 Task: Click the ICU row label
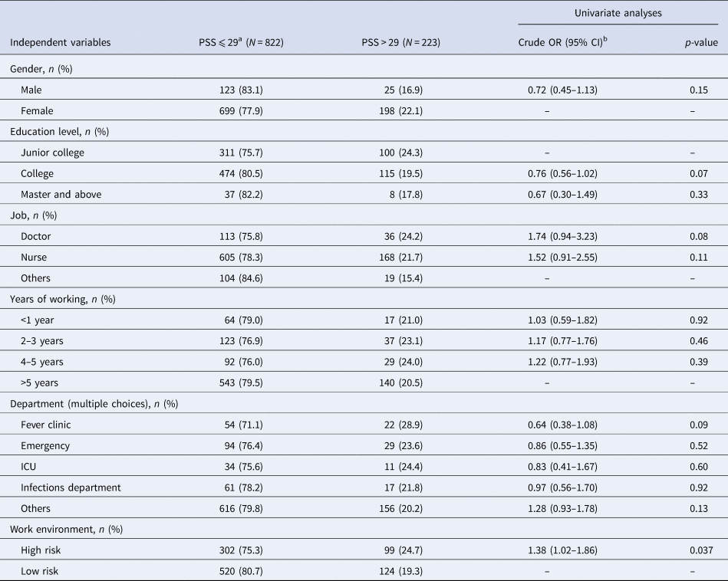click(30, 465)
